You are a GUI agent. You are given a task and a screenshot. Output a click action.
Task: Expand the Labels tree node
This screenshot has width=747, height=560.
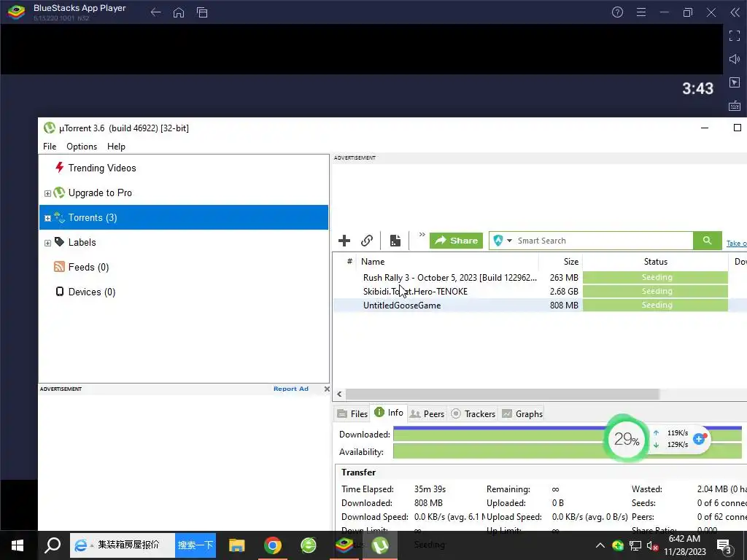click(47, 243)
